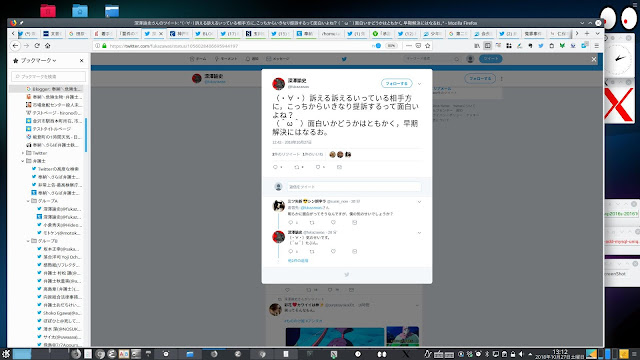Open the site security padlock
640x360 pixels.
point(104,46)
